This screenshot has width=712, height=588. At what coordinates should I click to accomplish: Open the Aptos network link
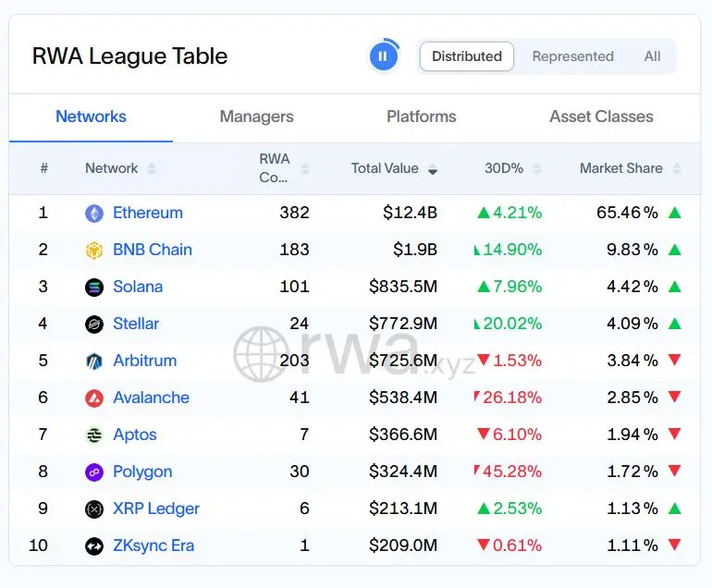(134, 435)
